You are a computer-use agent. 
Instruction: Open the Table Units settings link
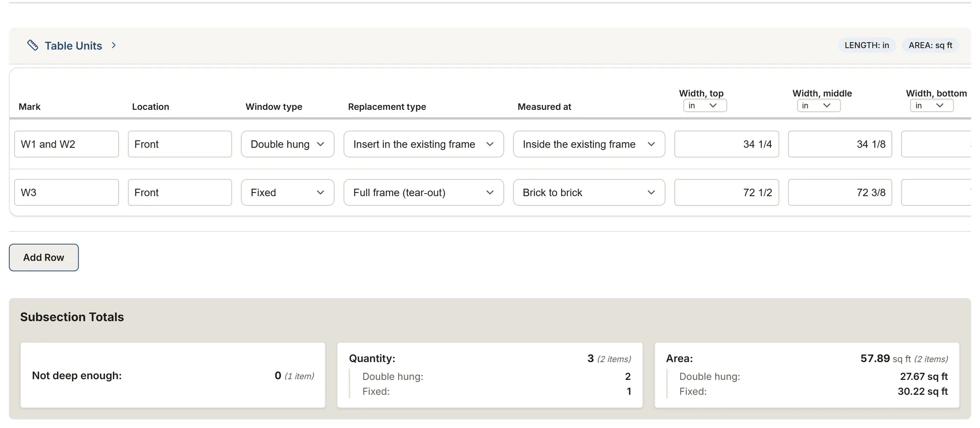73,46
